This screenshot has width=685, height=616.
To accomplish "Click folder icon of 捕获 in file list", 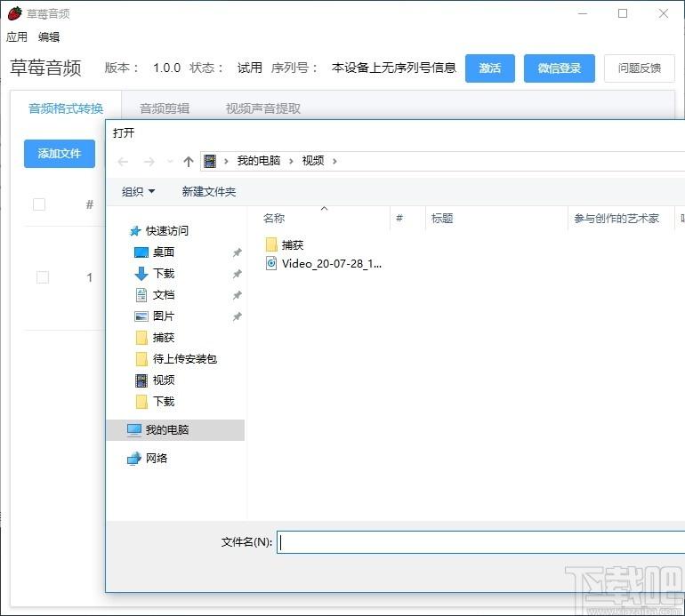I will click(x=271, y=244).
